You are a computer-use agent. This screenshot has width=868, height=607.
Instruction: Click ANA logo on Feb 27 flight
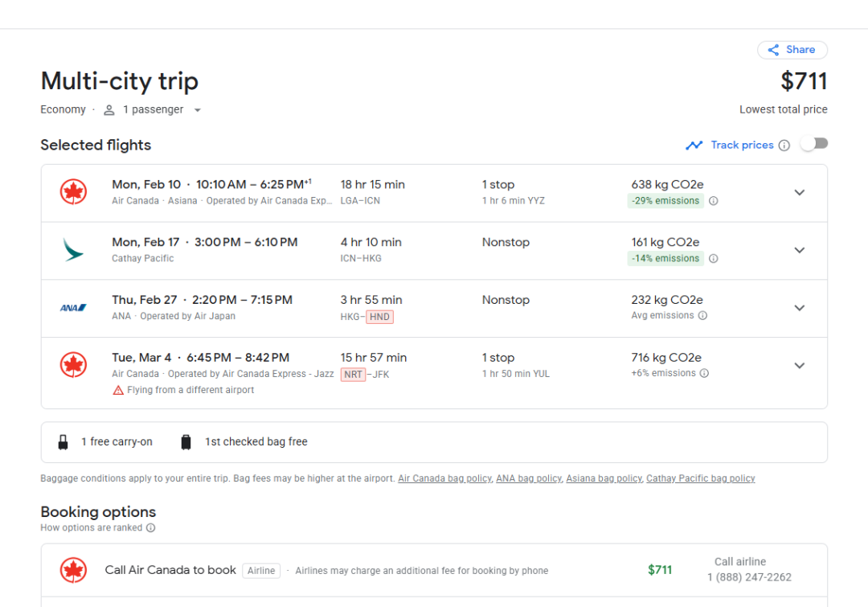point(73,307)
